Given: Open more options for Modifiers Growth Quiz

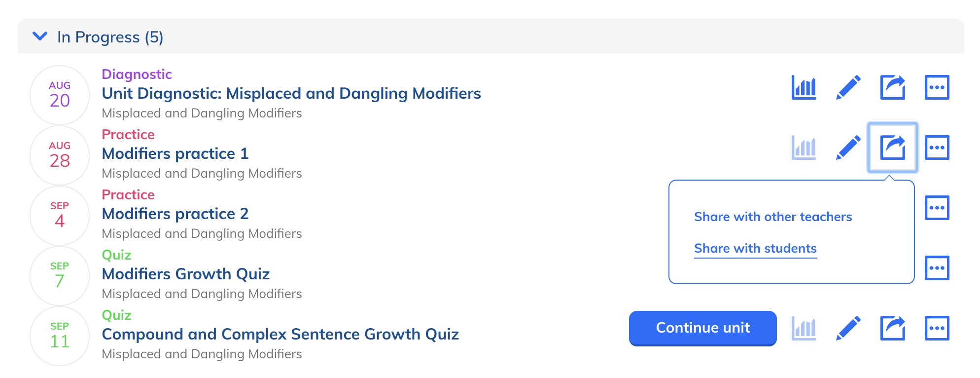Looking at the screenshot, I should [x=937, y=268].
